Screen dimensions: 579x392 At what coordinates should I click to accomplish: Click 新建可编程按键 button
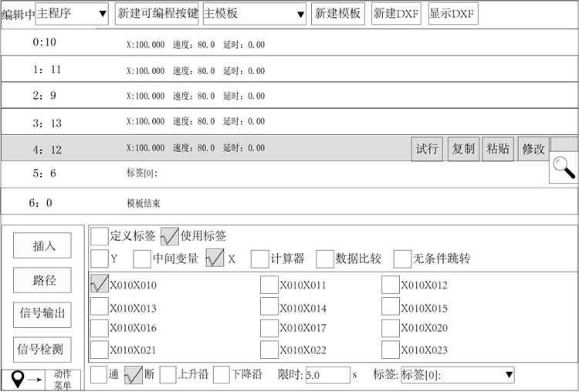tap(157, 14)
